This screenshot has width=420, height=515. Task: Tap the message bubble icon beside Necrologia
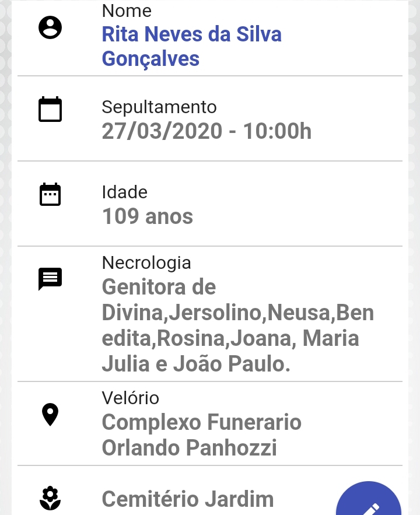[x=50, y=279]
